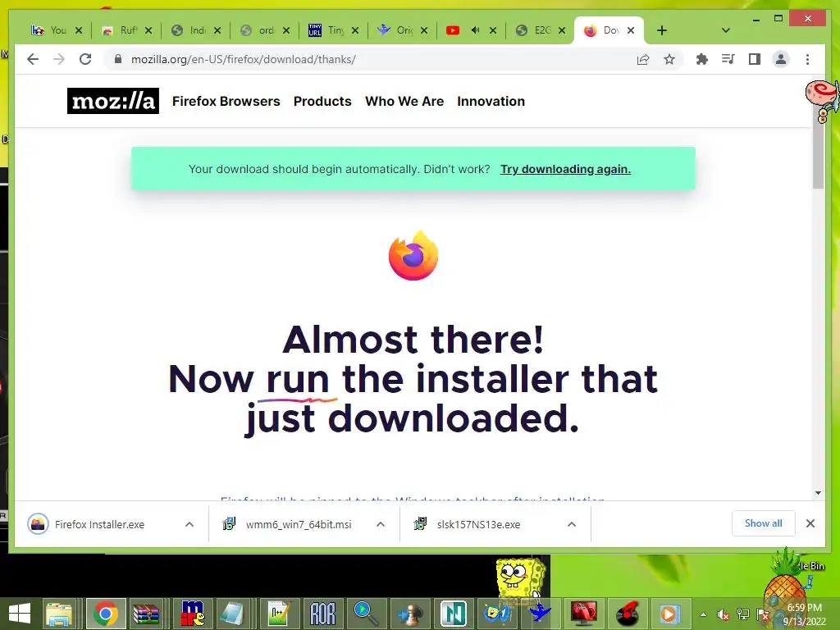Close the TinyURL tab

tap(354, 30)
